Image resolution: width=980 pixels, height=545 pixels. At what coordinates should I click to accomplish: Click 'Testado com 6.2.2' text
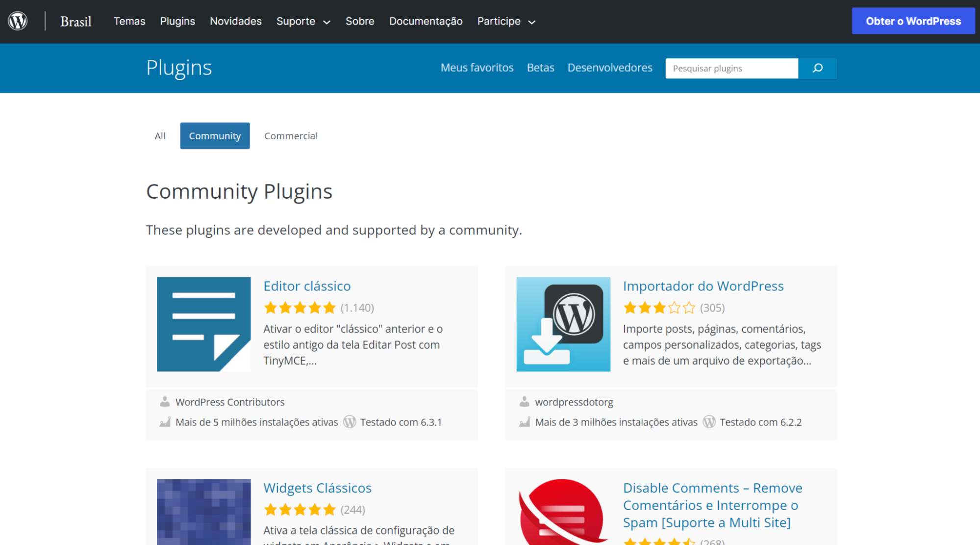[x=761, y=422]
